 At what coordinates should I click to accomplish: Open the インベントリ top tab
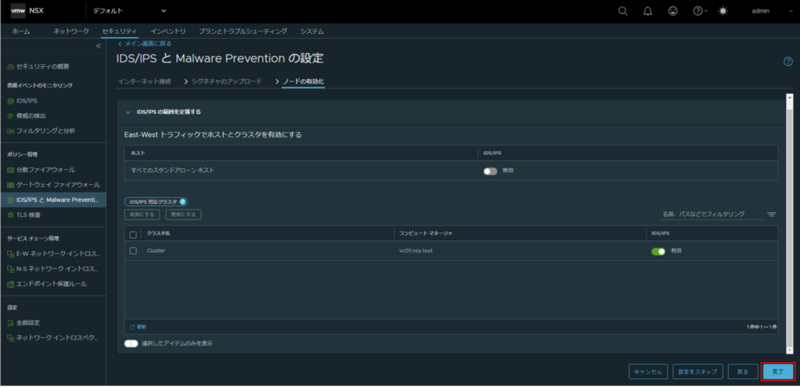point(168,31)
